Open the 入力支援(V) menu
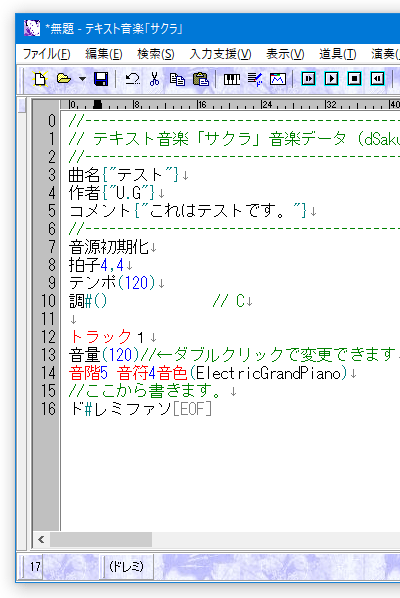This screenshot has width=400, height=598. (220, 54)
